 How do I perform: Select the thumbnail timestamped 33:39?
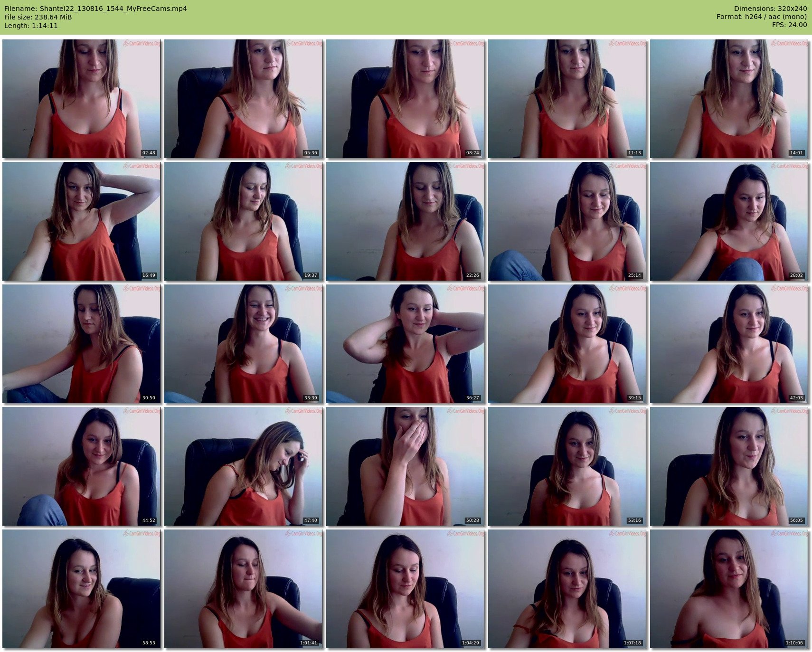pos(243,343)
